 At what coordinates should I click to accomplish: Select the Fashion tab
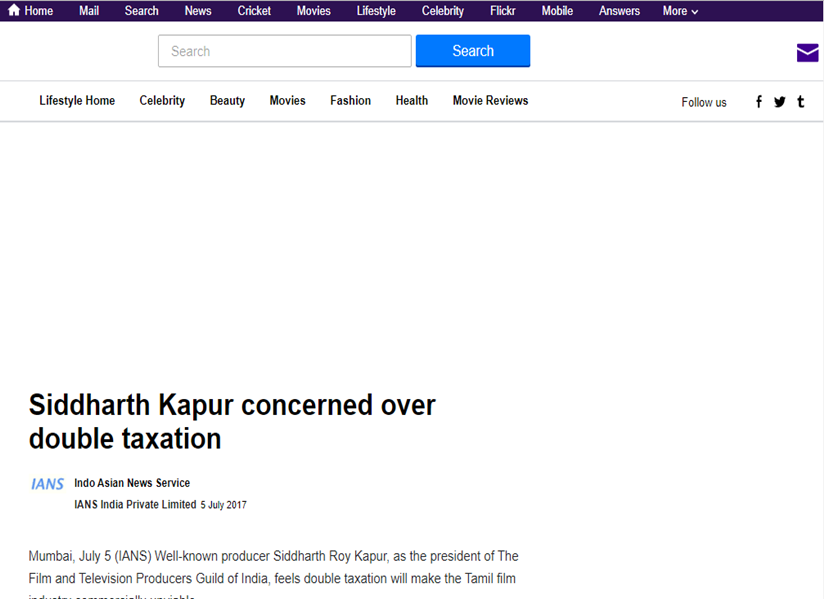point(350,100)
